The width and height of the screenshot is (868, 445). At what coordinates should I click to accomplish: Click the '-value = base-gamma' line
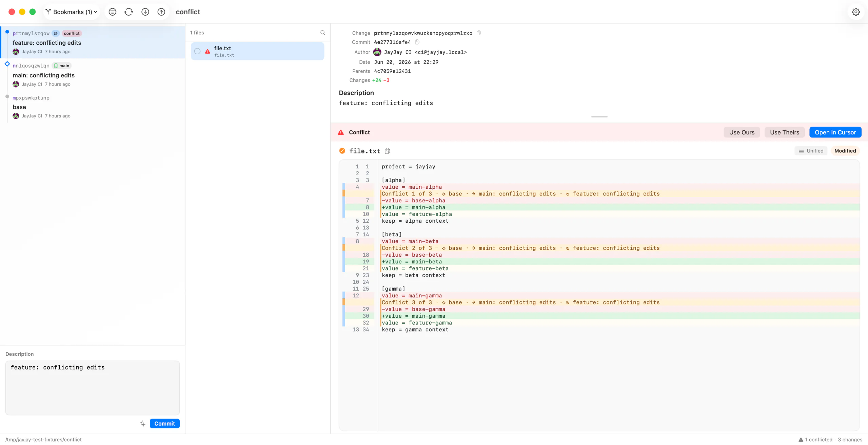pos(619,309)
